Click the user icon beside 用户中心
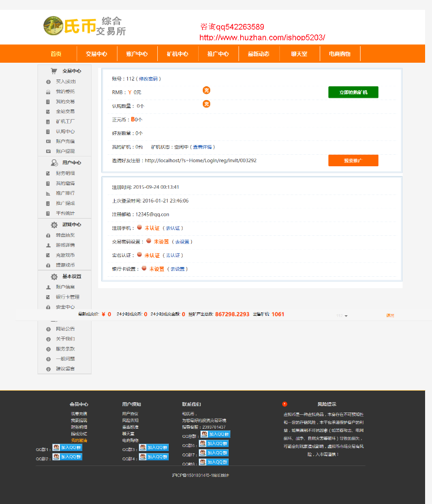The image size is (432, 504). (x=54, y=163)
